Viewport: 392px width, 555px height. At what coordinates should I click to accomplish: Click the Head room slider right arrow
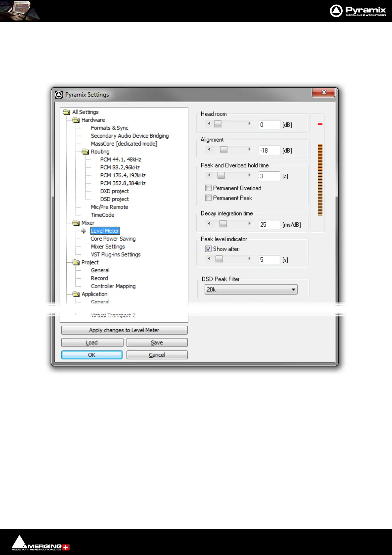pyautogui.click(x=249, y=124)
